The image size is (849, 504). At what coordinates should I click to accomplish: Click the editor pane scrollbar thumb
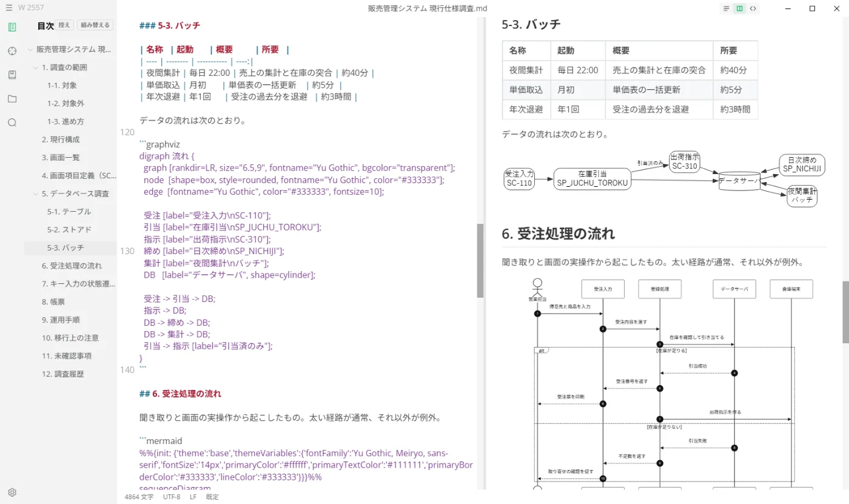[x=480, y=261]
